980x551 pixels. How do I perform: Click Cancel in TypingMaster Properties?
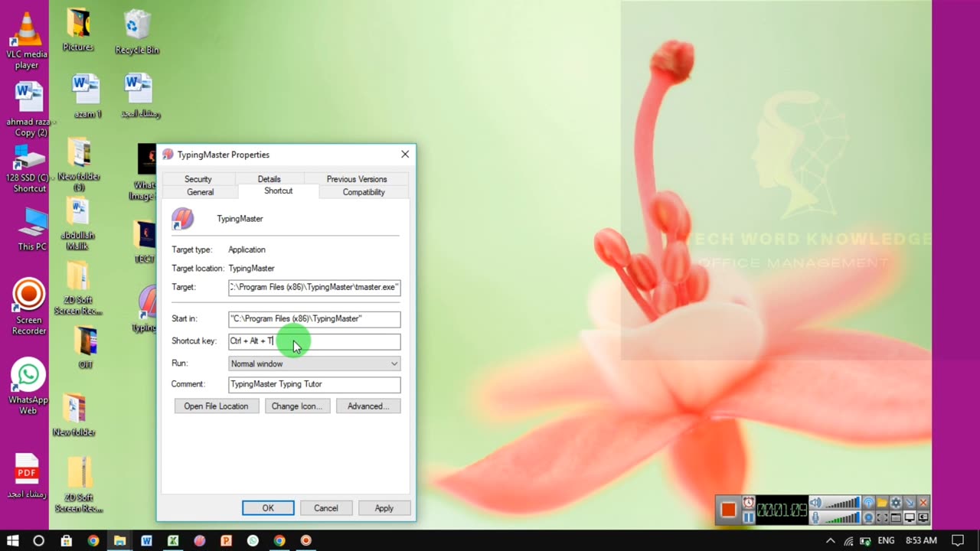click(325, 508)
